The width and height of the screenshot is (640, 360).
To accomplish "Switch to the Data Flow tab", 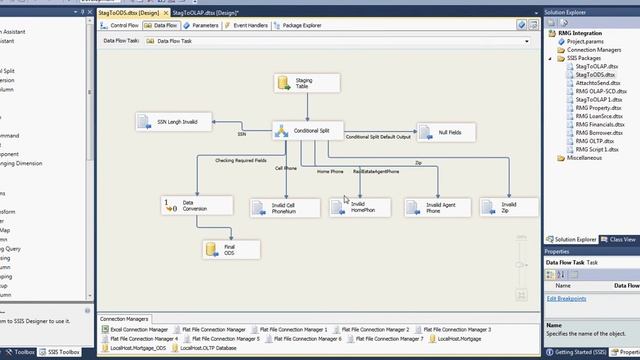I will pyautogui.click(x=162, y=25).
